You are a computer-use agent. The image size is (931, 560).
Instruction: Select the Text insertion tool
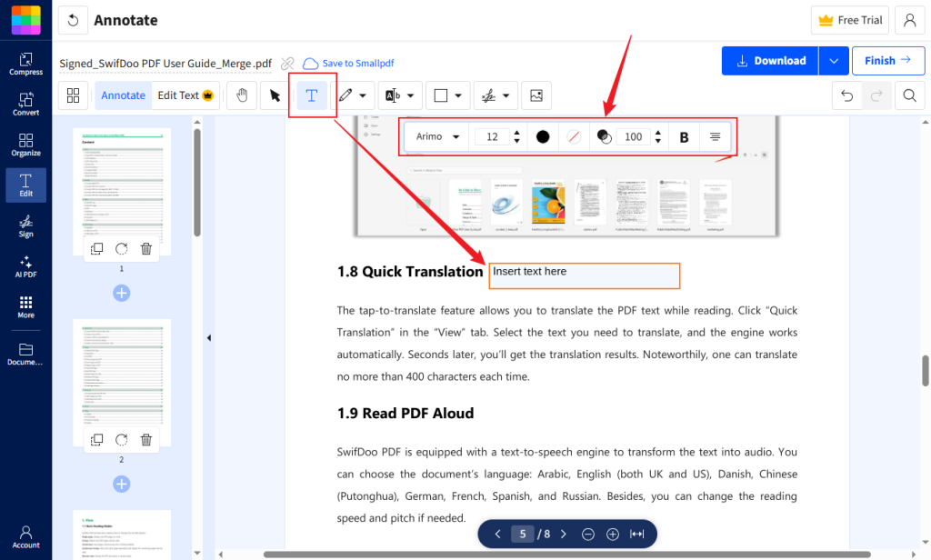pyautogui.click(x=312, y=95)
